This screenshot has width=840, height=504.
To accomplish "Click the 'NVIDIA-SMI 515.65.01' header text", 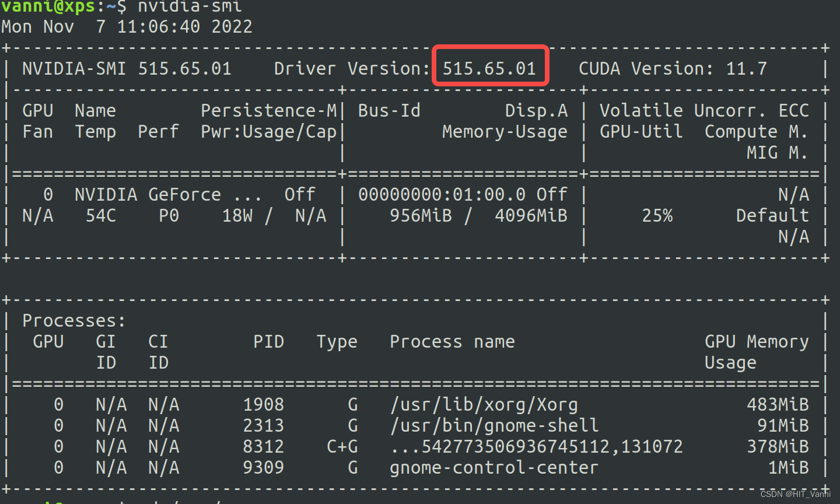I will [127, 69].
